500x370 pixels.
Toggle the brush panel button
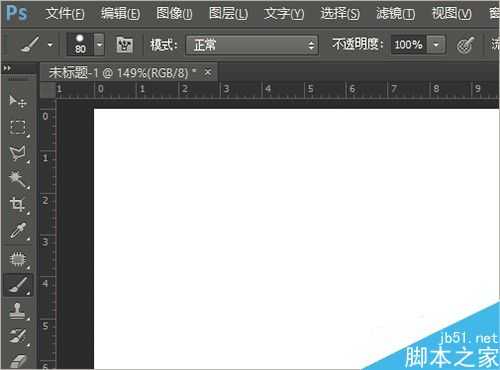[x=124, y=45]
